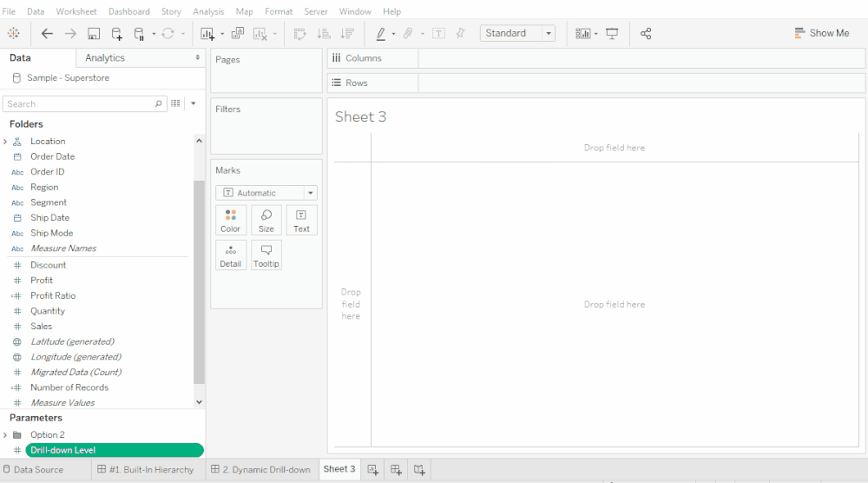868x483 pixels.
Task: Click the Share workbook icon
Action: click(646, 34)
